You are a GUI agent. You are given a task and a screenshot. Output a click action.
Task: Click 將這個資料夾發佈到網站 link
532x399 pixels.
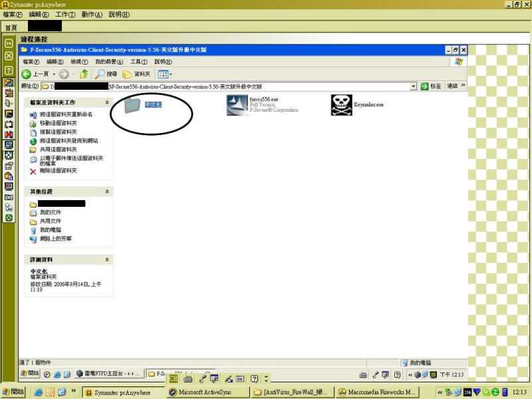point(69,141)
